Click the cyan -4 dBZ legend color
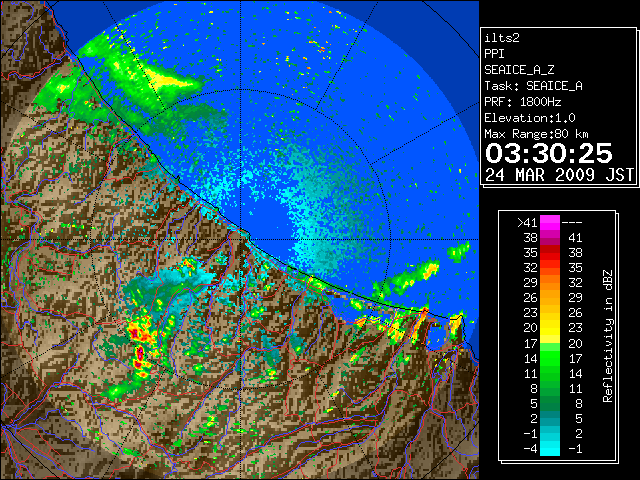 tap(549, 448)
